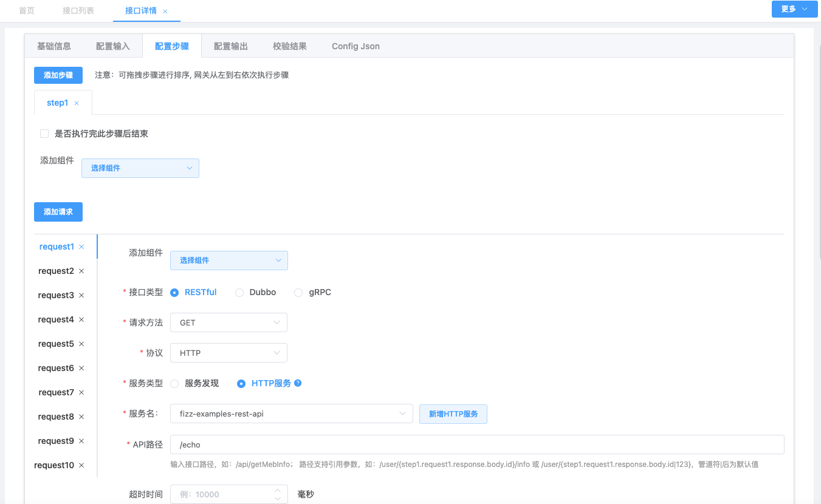The height and width of the screenshot is (504, 821).
Task: Open the 配置步骤 tab
Action: click(x=172, y=46)
